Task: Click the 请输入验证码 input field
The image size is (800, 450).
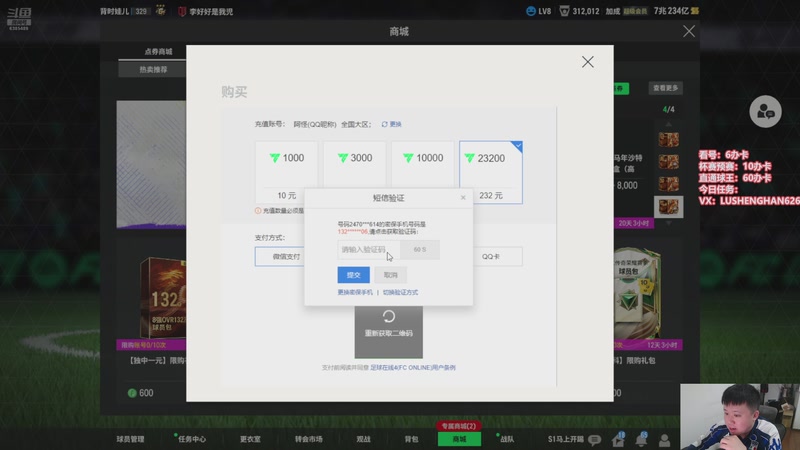Action: point(368,249)
